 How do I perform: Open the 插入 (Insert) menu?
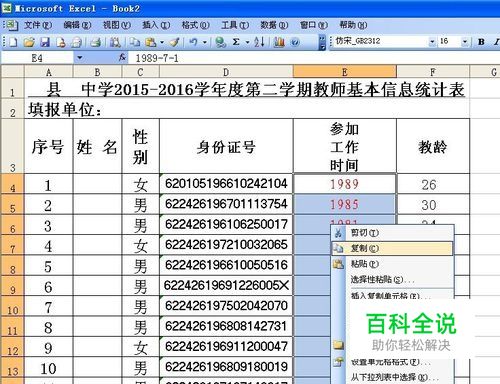(x=156, y=25)
